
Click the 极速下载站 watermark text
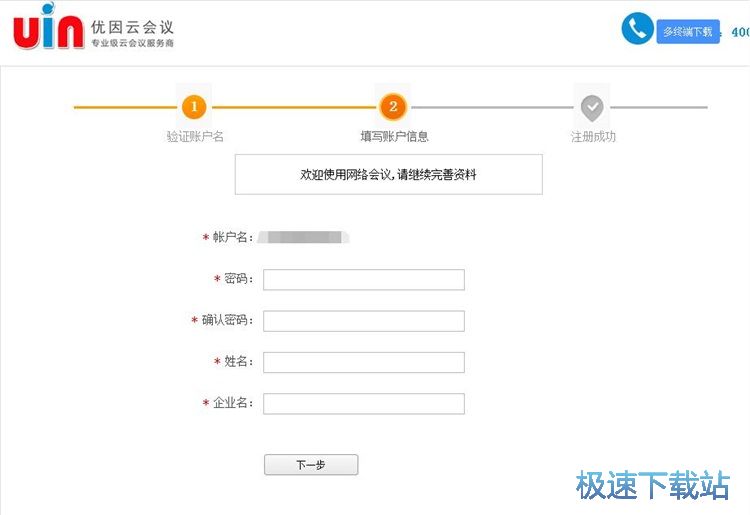point(653,486)
